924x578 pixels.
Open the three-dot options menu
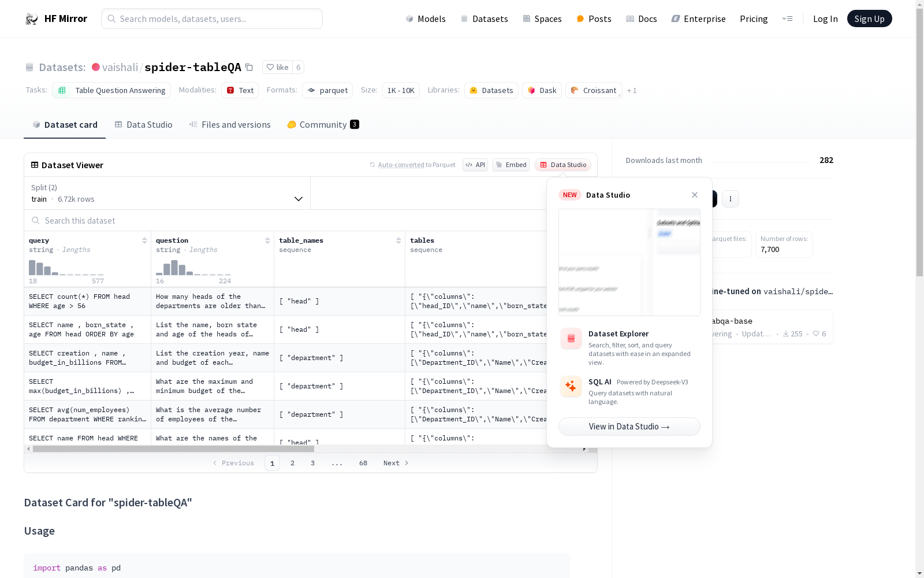pos(731,199)
